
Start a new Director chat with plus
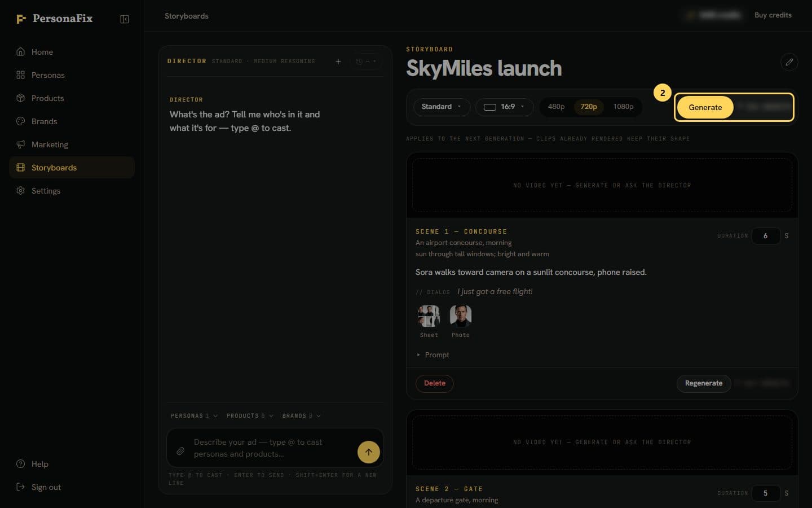[338, 62]
